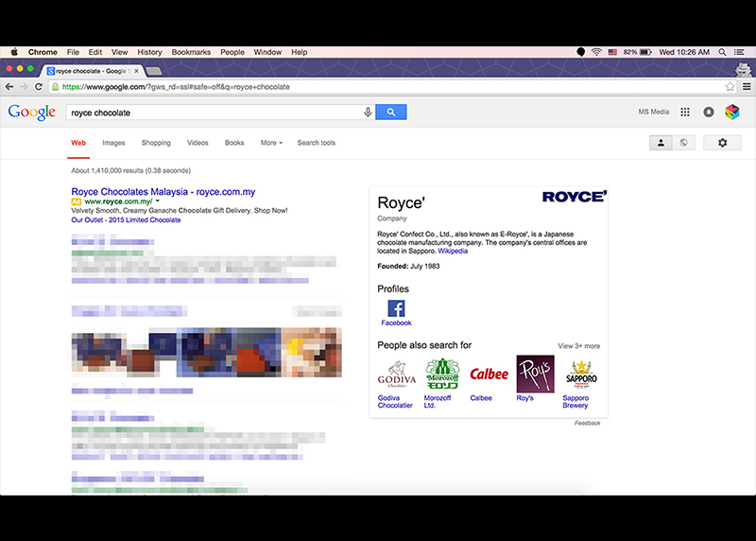Expand ad options arrow beside royce.com.my
Image resolution: width=756 pixels, height=541 pixels.
158,201
